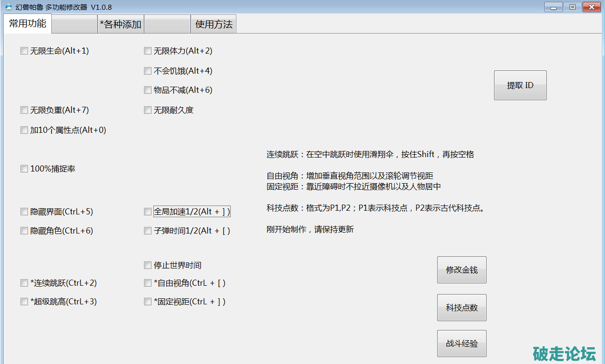Tick the 无限负重 (Alt+7) checkbox
Screen dimensions: 605x364
tap(24, 110)
